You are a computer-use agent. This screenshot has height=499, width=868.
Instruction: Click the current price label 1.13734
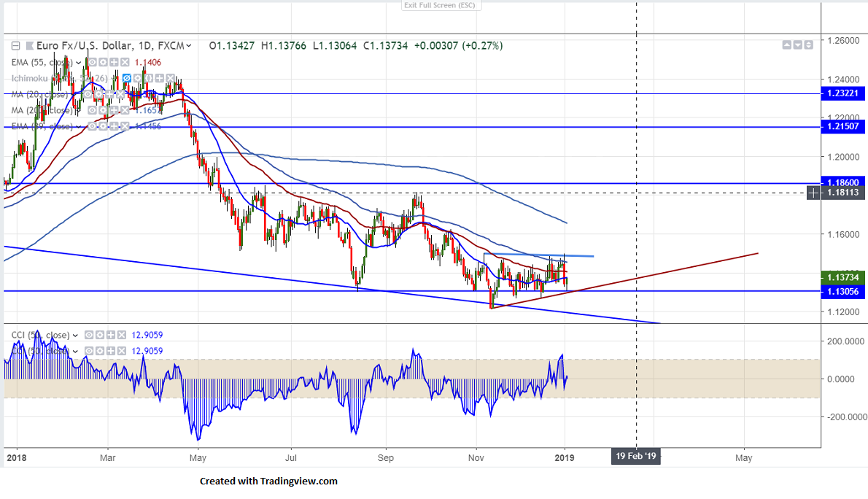[x=842, y=277]
